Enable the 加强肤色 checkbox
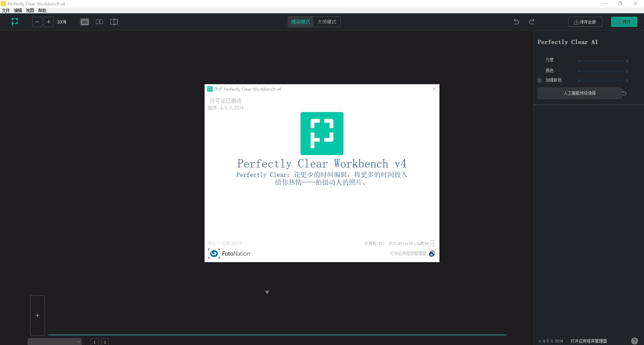 tap(540, 81)
